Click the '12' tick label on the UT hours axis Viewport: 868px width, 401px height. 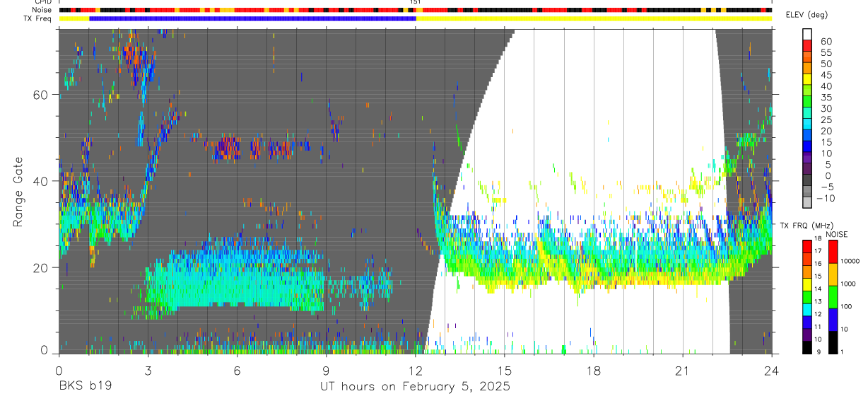point(415,371)
